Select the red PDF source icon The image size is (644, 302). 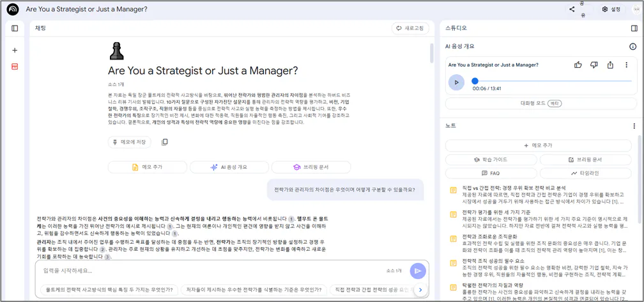tap(15, 67)
